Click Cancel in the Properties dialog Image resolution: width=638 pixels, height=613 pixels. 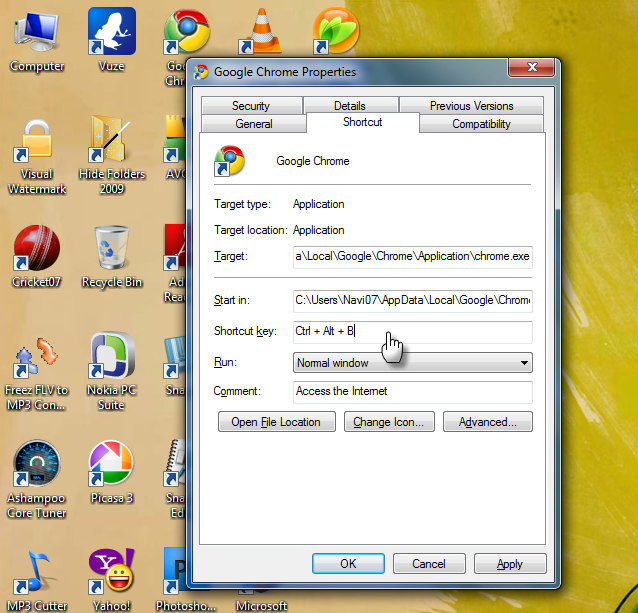pos(429,564)
